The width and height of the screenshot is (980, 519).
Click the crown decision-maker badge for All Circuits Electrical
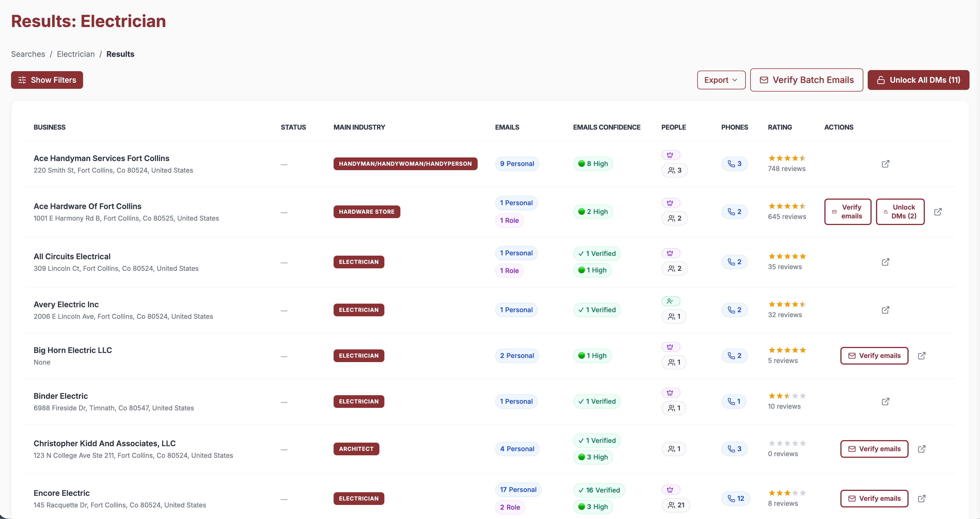coord(671,252)
